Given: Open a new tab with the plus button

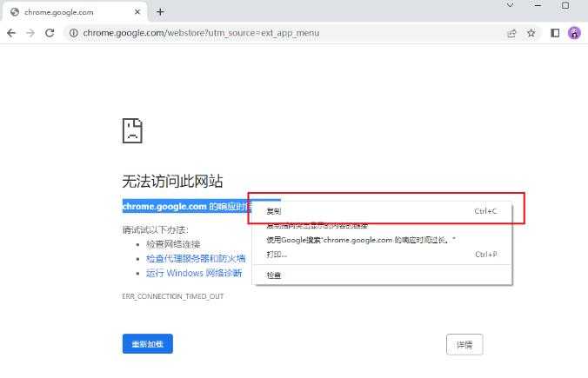Looking at the screenshot, I should tap(160, 12).
